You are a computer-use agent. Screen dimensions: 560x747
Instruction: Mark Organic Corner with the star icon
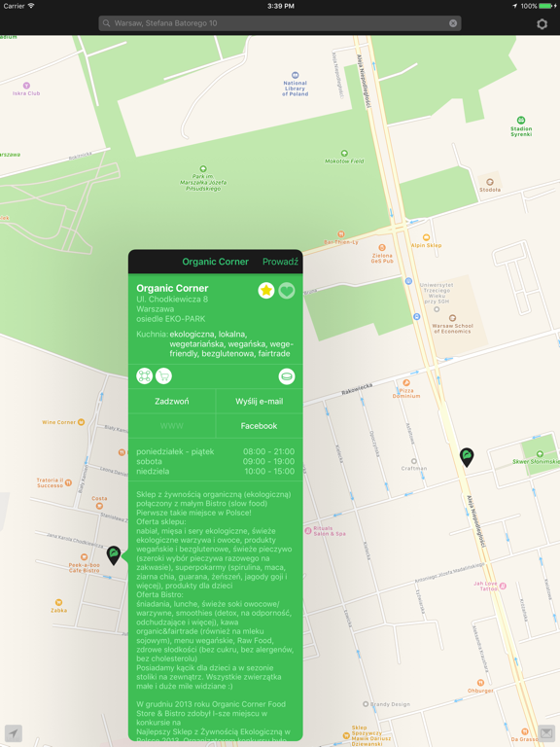click(266, 290)
